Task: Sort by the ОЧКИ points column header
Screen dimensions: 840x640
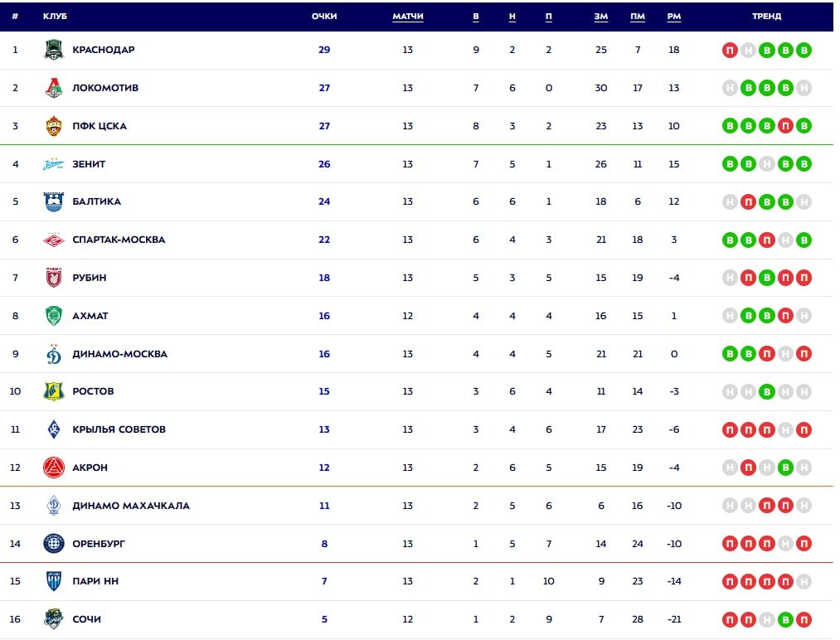Action: coord(324,17)
